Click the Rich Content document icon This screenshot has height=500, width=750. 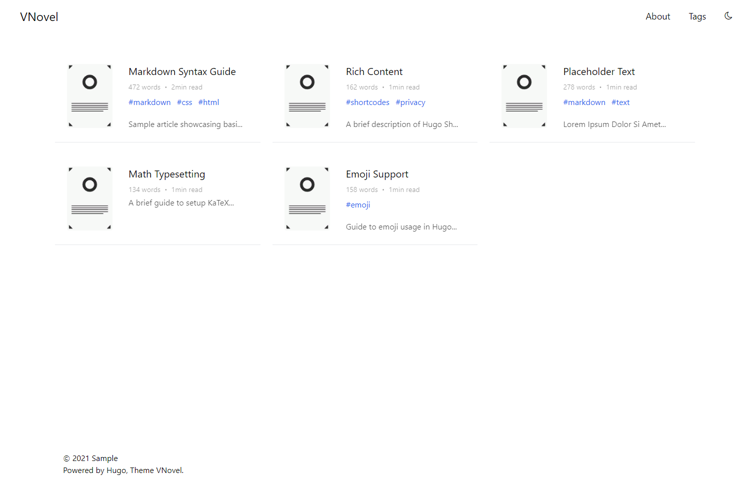307,96
